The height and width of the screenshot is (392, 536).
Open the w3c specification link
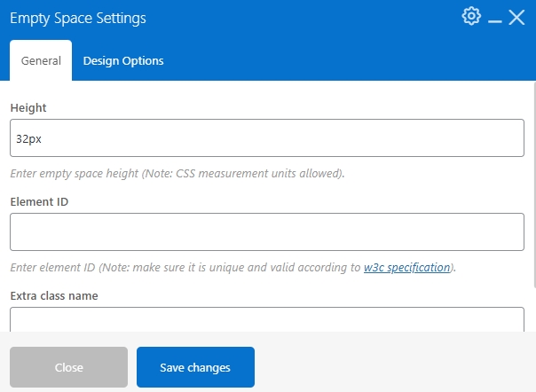coord(406,267)
